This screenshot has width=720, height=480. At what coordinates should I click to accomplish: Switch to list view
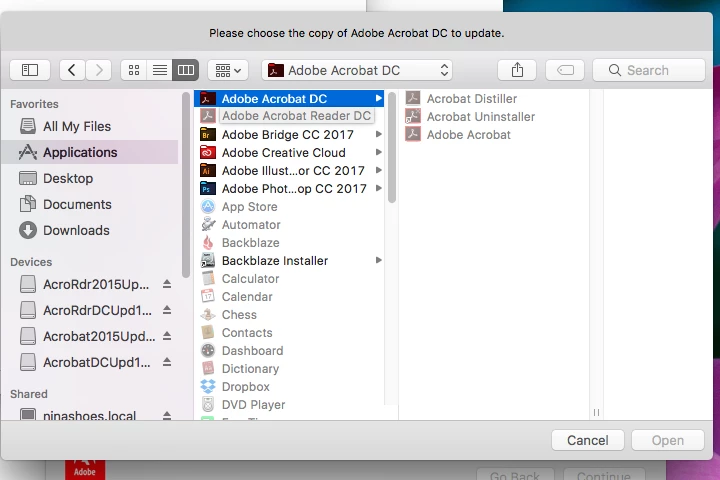pyautogui.click(x=159, y=70)
